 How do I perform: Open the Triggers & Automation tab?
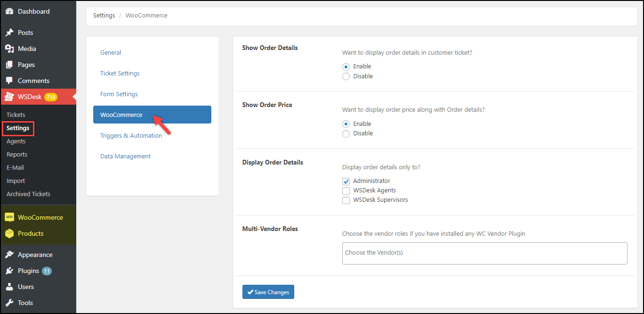pos(131,135)
